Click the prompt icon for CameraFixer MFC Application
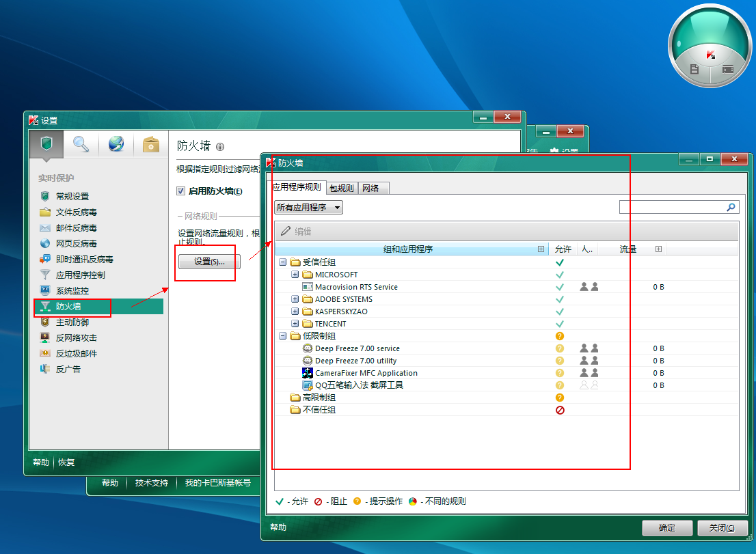The height and width of the screenshot is (554, 756). (560, 373)
